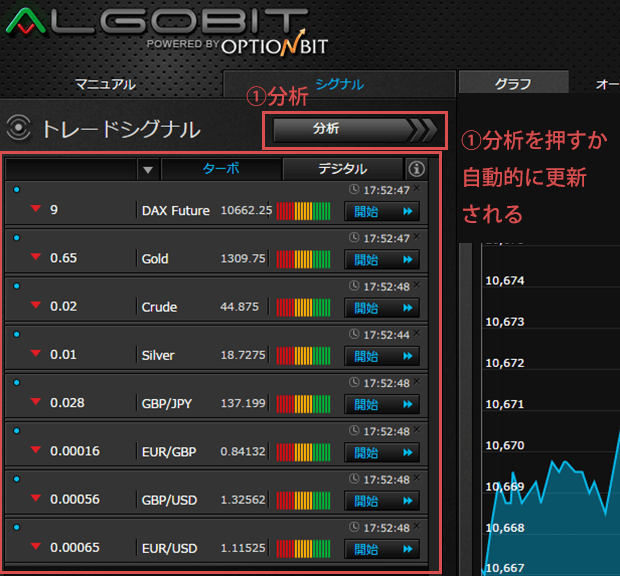This screenshot has width=620, height=576.
Task: Click the Crude signal strength bar
Action: click(303, 308)
